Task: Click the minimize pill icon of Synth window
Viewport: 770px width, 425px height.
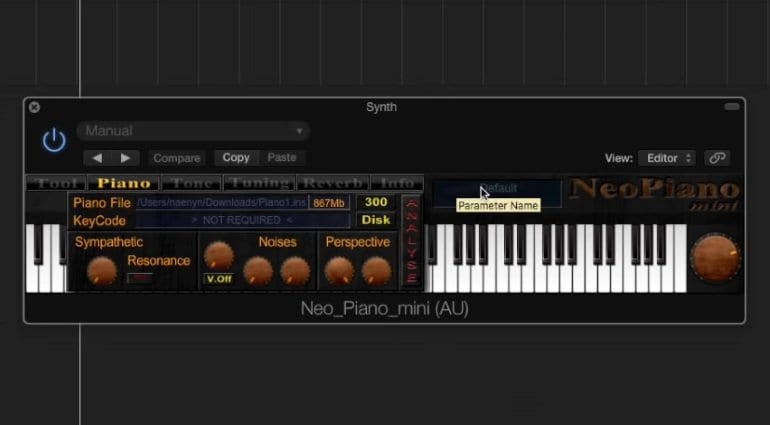Action: pos(732,107)
